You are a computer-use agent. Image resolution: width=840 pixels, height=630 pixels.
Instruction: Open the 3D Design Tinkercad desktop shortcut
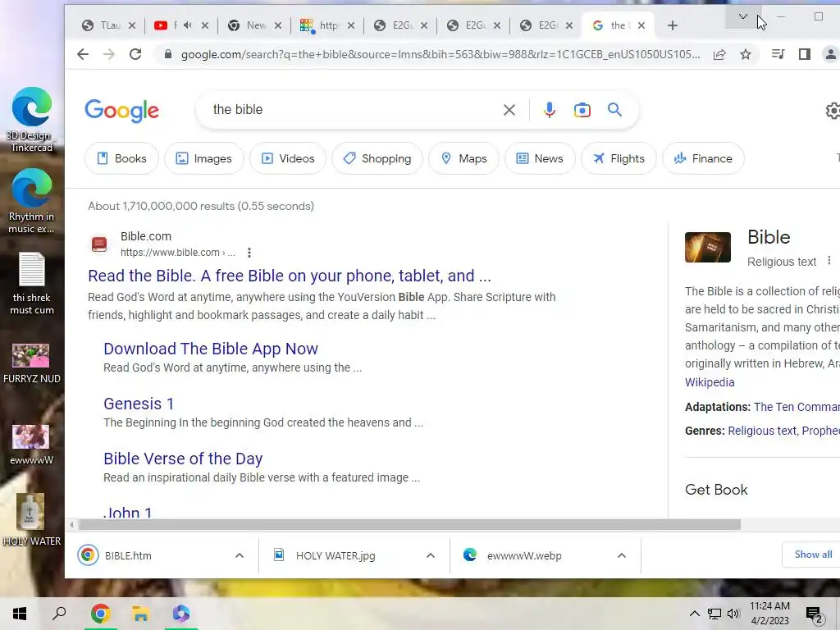coord(32,120)
